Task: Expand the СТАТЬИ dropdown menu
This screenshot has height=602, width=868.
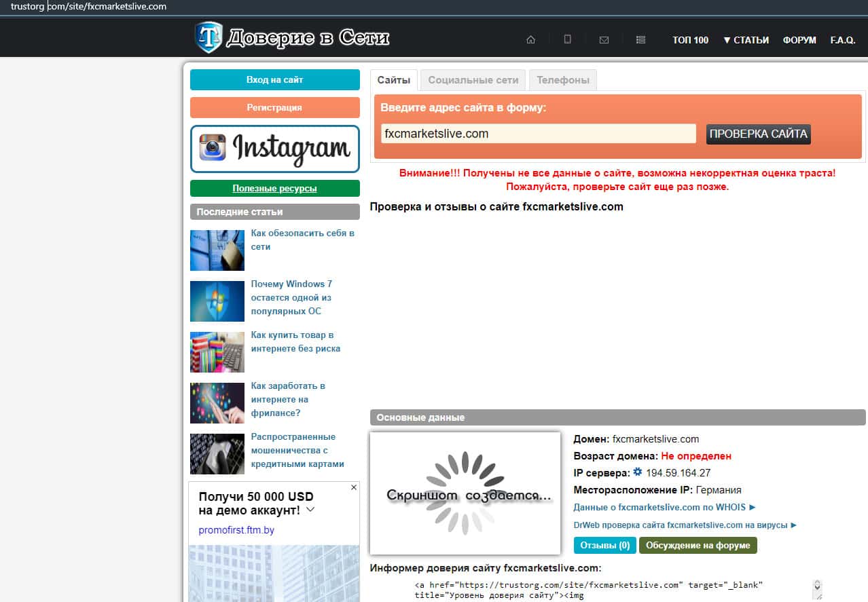Action: (746, 40)
